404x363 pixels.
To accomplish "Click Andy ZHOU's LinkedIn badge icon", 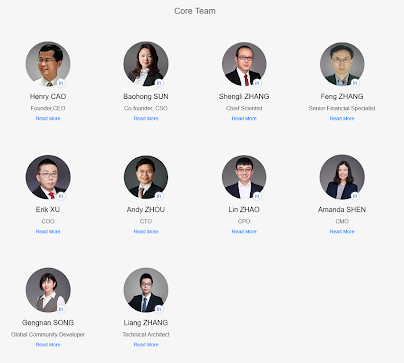I will [159, 196].
